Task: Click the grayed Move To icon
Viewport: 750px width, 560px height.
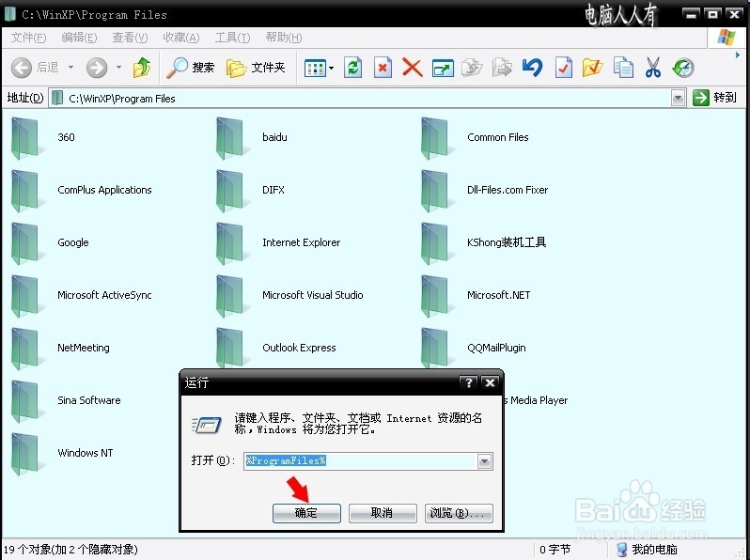Action: (x=472, y=68)
